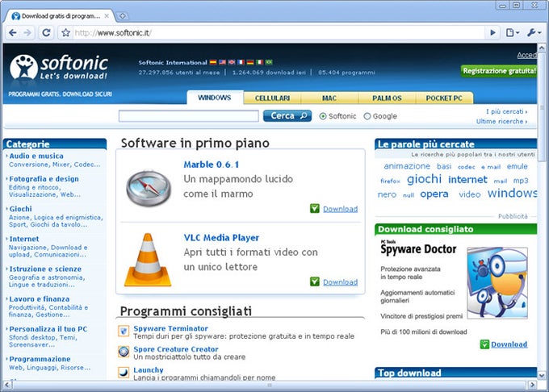Focus the Softonic search text field
The height and width of the screenshot is (392, 549).
point(189,116)
